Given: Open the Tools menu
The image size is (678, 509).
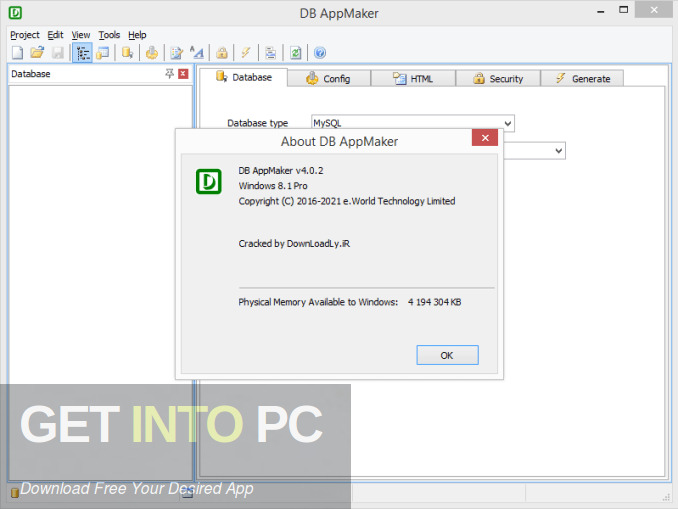Looking at the screenshot, I should (x=109, y=35).
